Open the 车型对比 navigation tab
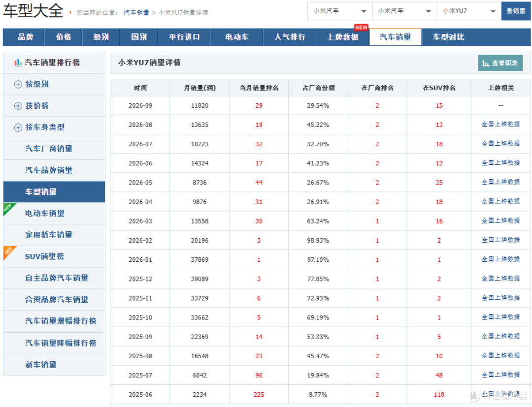The image size is (532, 407). tap(448, 37)
